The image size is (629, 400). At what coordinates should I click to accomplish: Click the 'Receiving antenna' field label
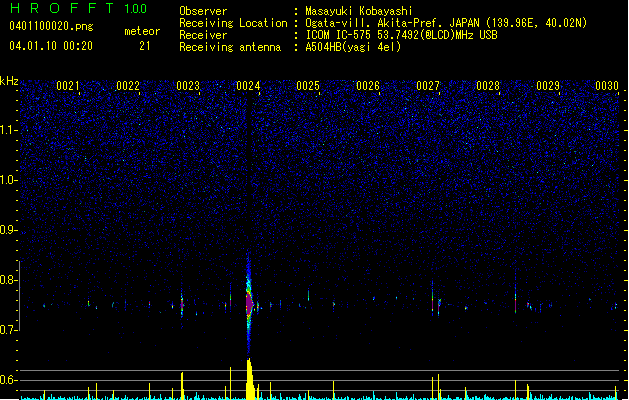point(230,47)
